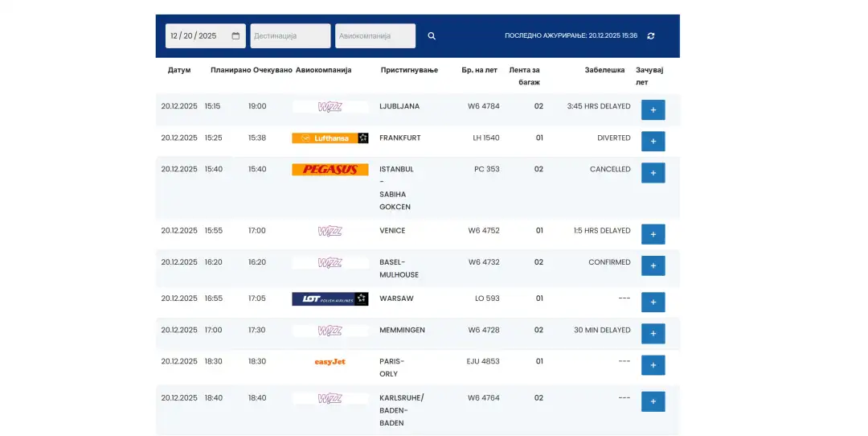Save the Warsaw LO 593 flight
The image size is (868, 436).
tap(653, 302)
